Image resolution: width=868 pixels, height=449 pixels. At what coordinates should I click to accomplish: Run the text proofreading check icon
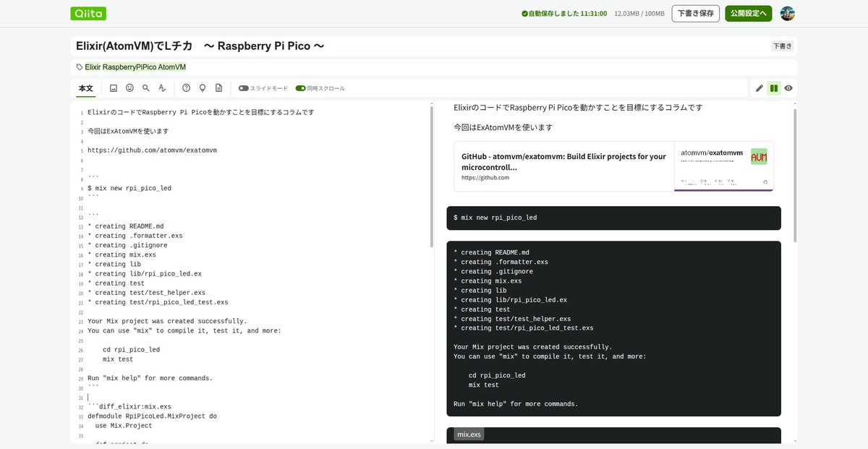pyautogui.click(x=162, y=88)
